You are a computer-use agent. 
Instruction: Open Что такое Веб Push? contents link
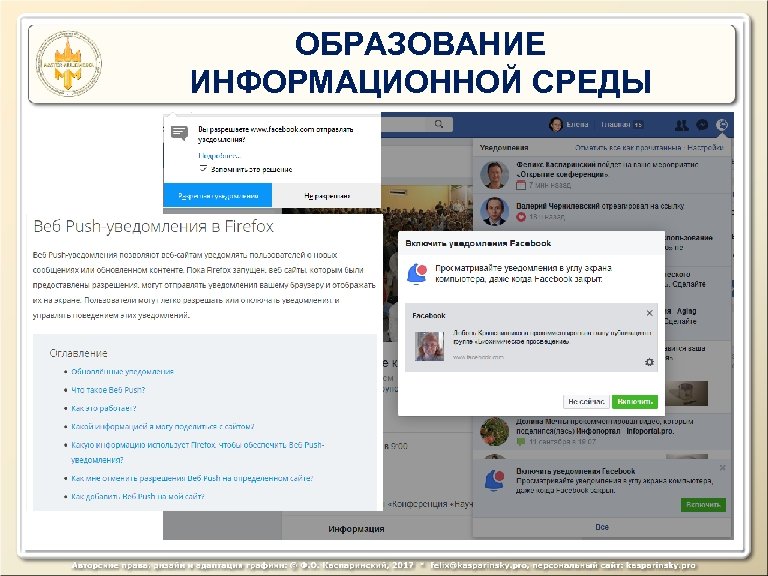tap(108, 390)
